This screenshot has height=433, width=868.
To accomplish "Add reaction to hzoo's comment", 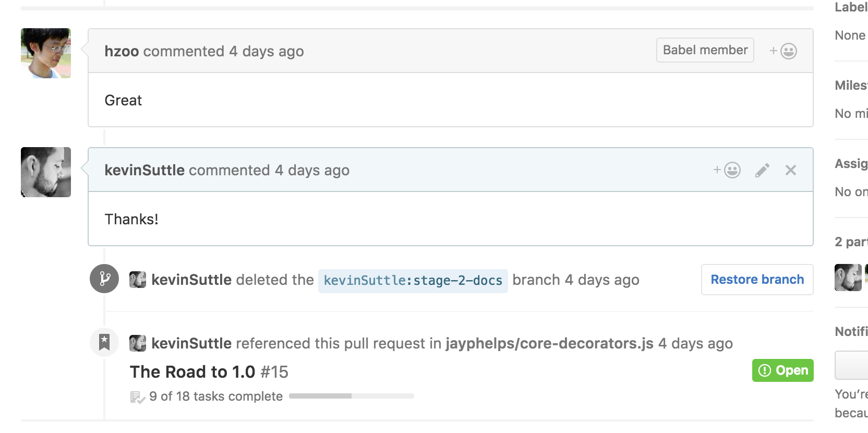I will [783, 51].
